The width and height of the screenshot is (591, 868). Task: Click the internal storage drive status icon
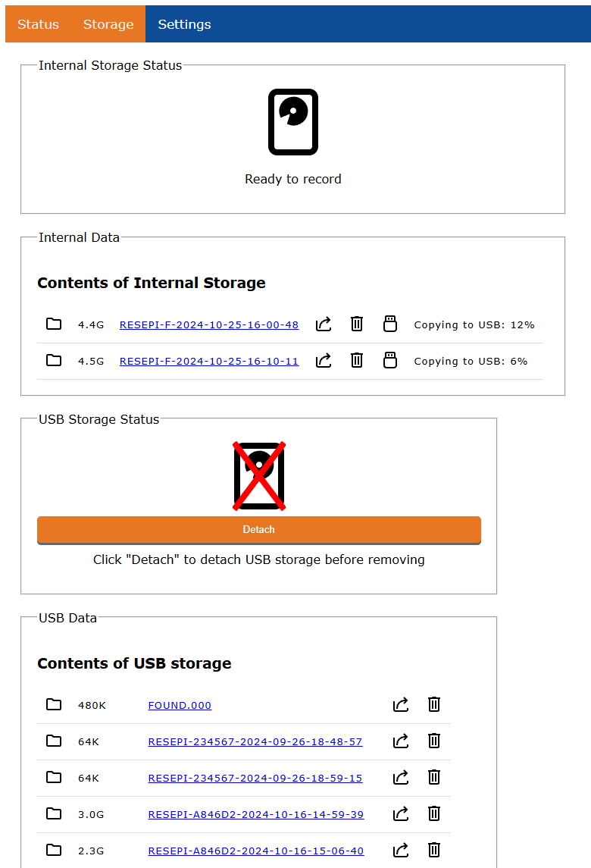(x=293, y=121)
